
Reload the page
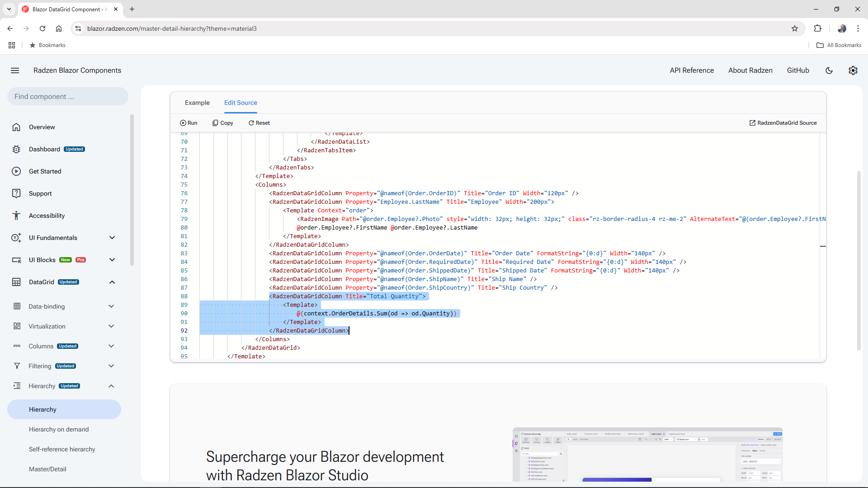[42, 28]
